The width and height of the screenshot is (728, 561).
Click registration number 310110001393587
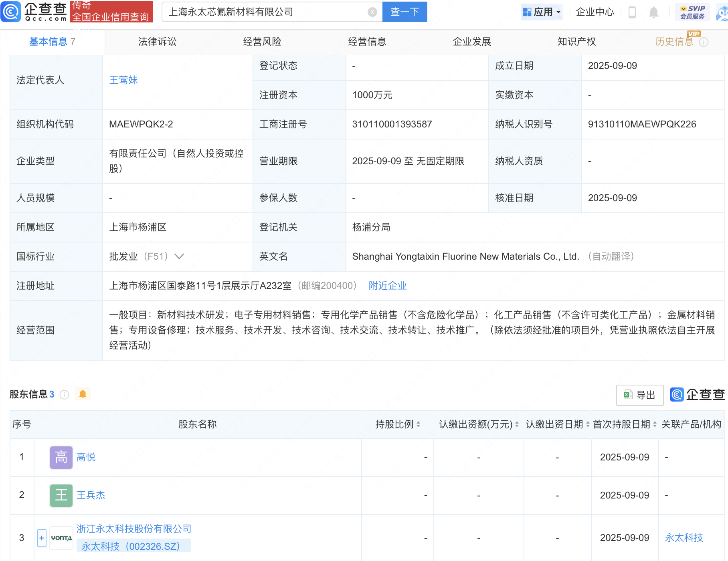(x=392, y=124)
